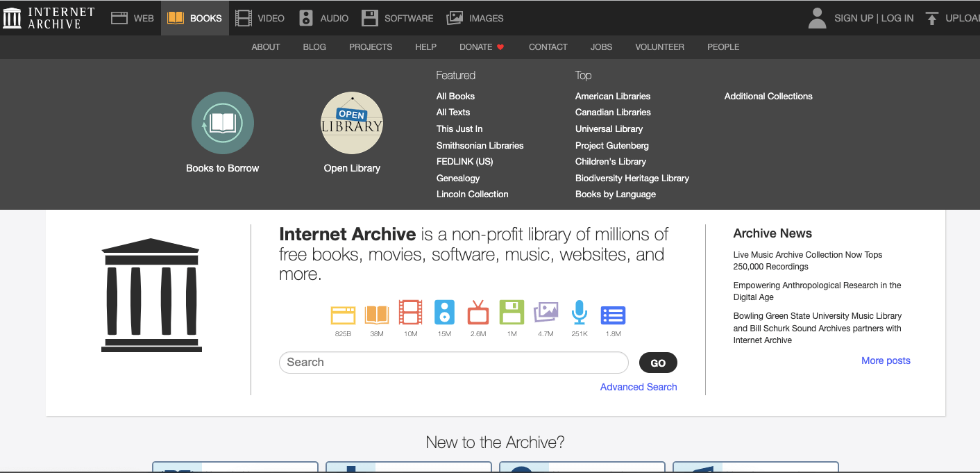
Task: Click the Open Library text link
Action: (x=352, y=168)
